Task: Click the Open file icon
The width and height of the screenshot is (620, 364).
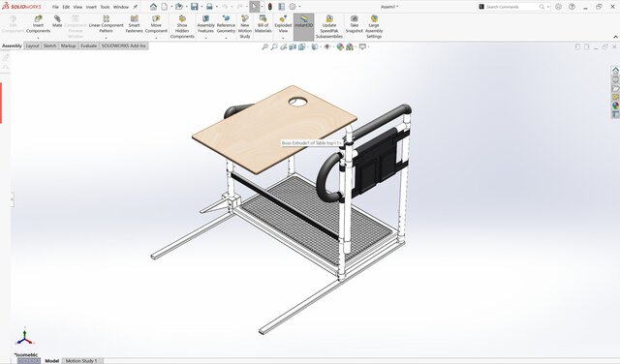Action: pyautogui.click(x=178, y=7)
